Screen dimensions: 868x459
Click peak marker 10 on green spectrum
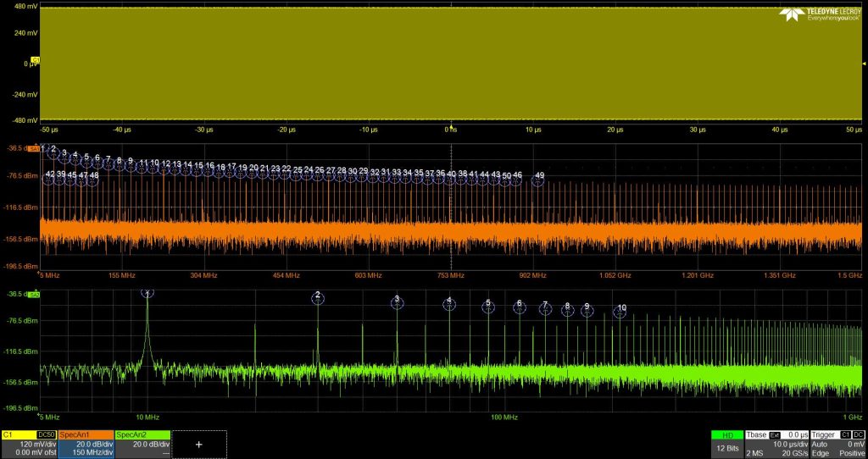tap(620, 310)
